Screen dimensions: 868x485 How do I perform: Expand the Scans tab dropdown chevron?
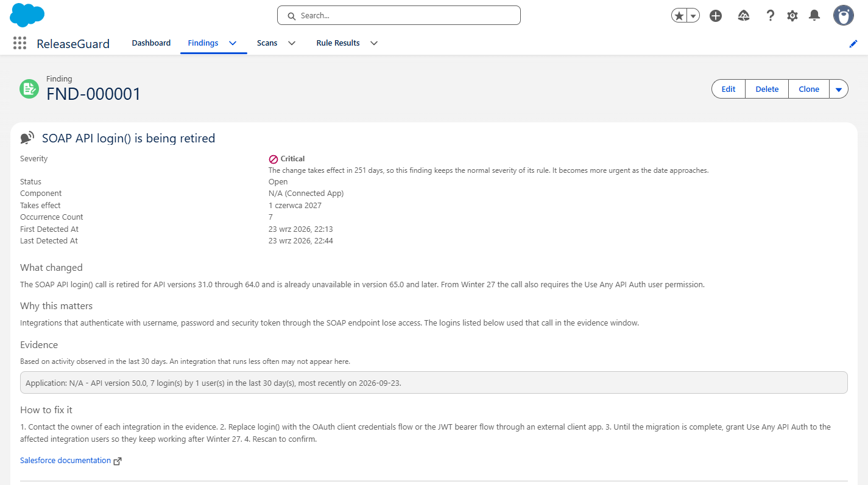tap(292, 43)
